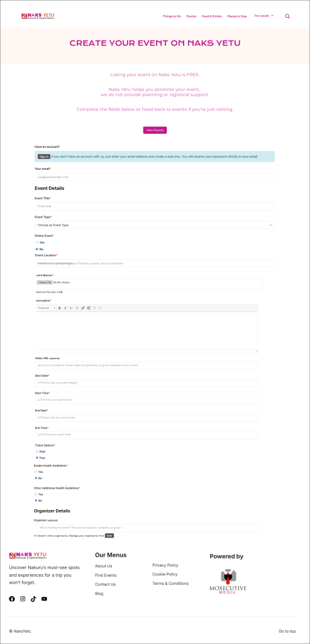Open the TikTok icon in footer
Screen dimensions: 310x644
point(33,599)
